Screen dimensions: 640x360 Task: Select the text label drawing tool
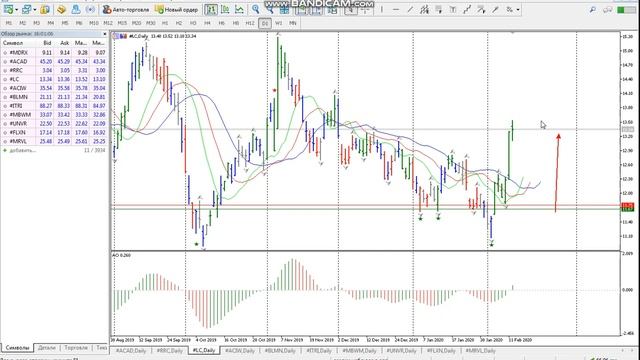[453, 9]
